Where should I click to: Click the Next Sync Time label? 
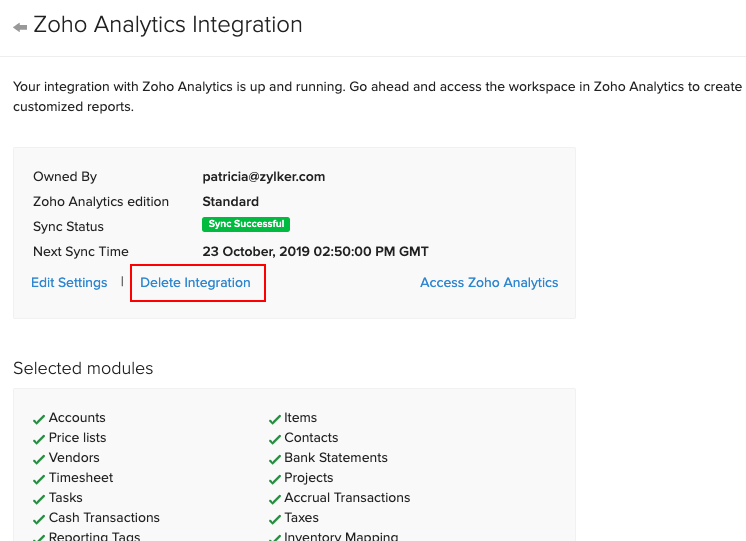click(81, 251)
